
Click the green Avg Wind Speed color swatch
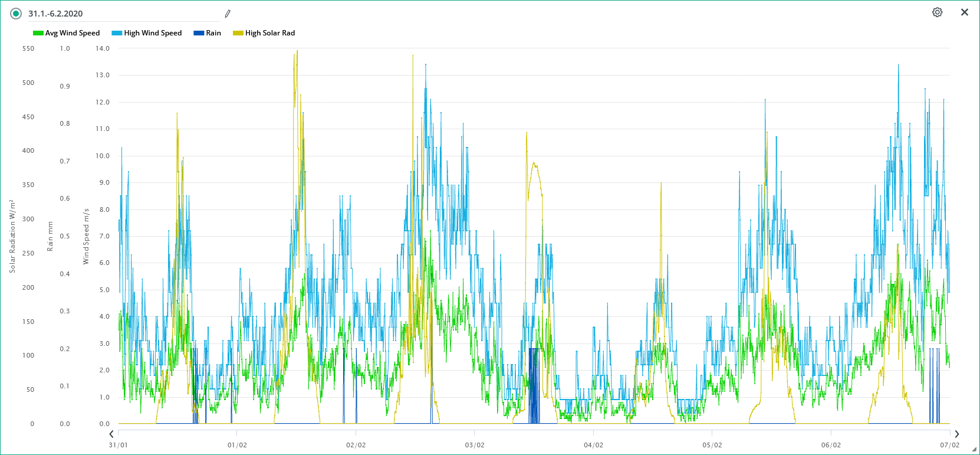(38, 33)
